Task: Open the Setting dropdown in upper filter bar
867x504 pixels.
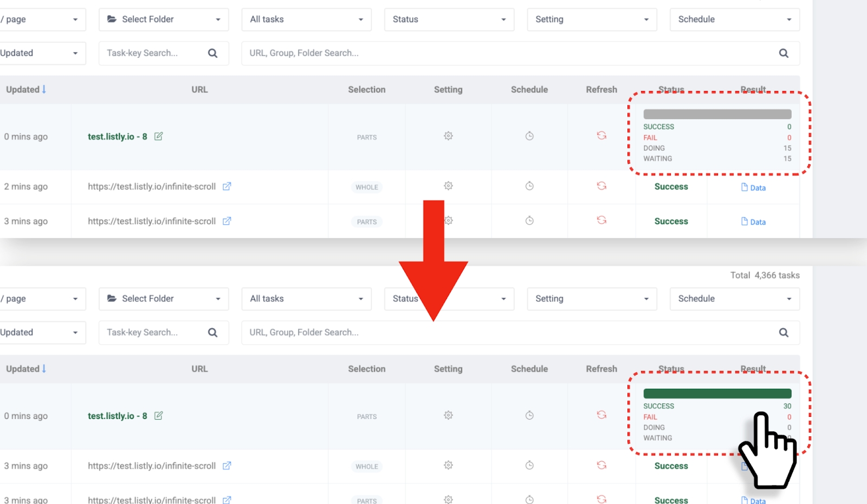Action: [x=592, y=19]
